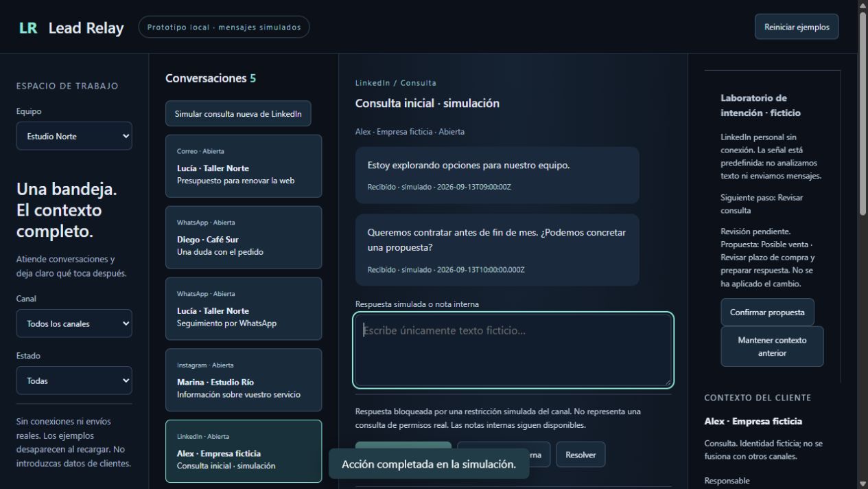Focus the Respuesta simulada o nota interna textarea

click(514, 350)
